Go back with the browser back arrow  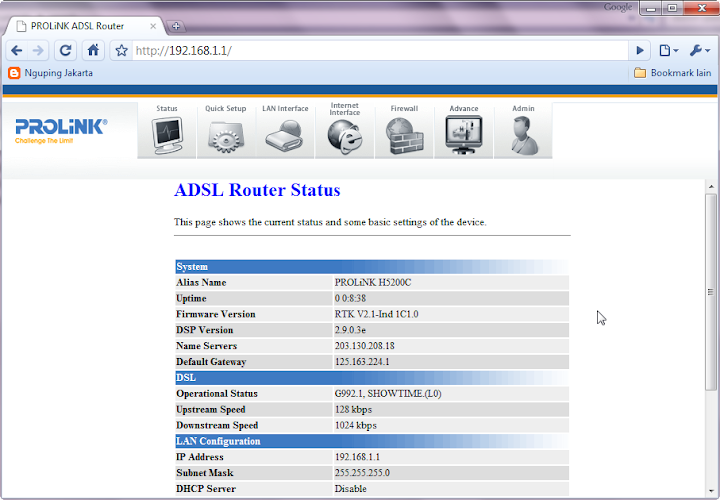[17, 51]
